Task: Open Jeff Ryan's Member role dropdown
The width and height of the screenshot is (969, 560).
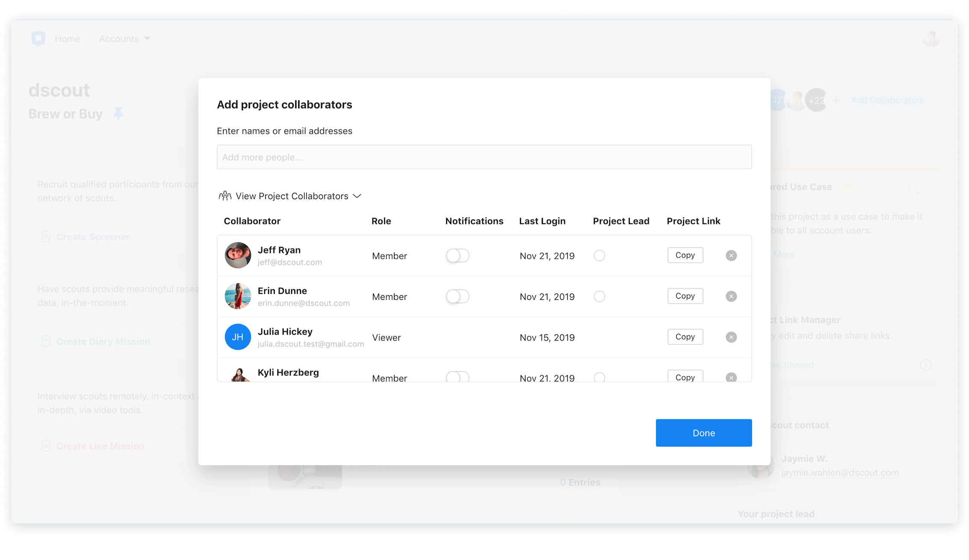Action: pyautogui.click(x=389, y=256)
